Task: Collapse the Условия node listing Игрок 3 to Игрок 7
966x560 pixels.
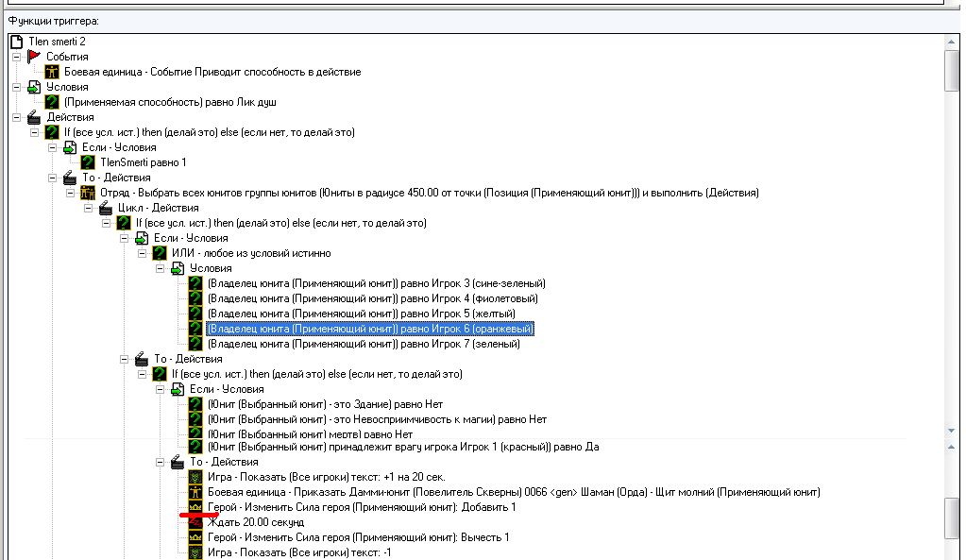Action: pyautogui.click(x=160, y=268)
